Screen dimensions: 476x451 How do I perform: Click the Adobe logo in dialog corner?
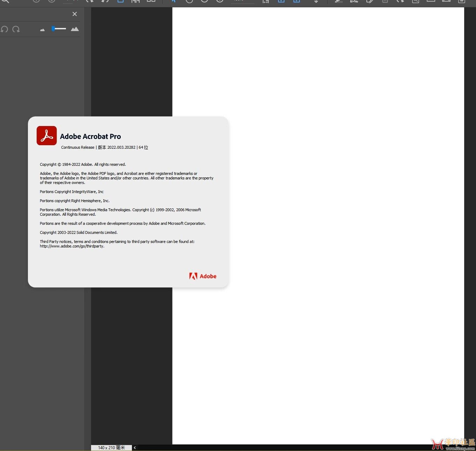(203, 276)
